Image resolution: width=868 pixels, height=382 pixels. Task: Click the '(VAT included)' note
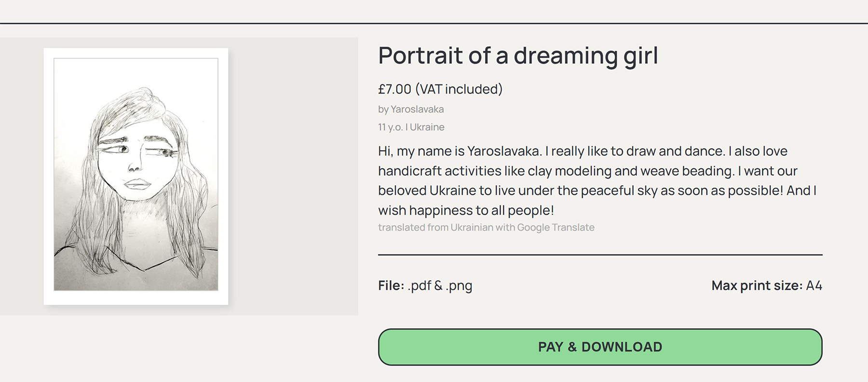pyautogui.click(x=459, y=89)
